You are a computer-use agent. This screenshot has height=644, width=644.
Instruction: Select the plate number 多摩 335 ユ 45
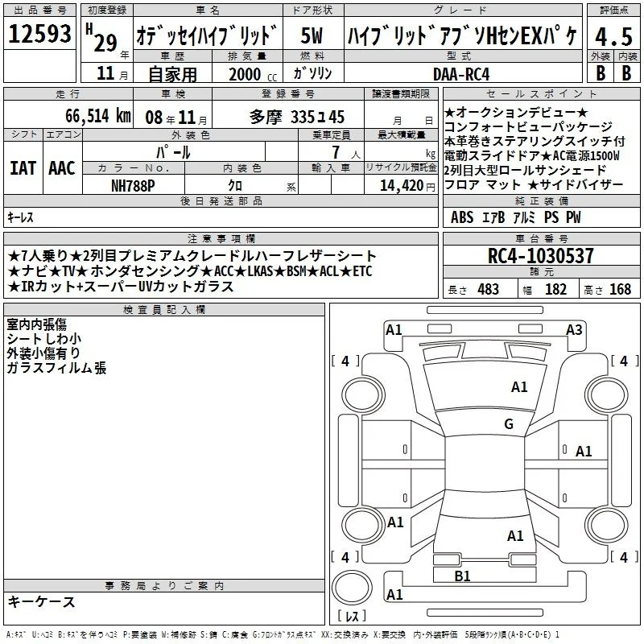pos(297,117)
